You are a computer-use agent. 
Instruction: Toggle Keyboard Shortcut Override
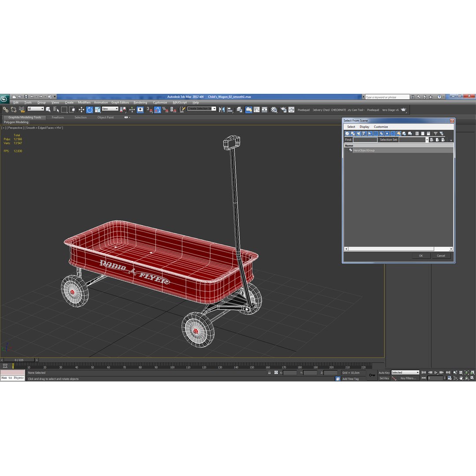pyautogui.click(x=140, y=110)
